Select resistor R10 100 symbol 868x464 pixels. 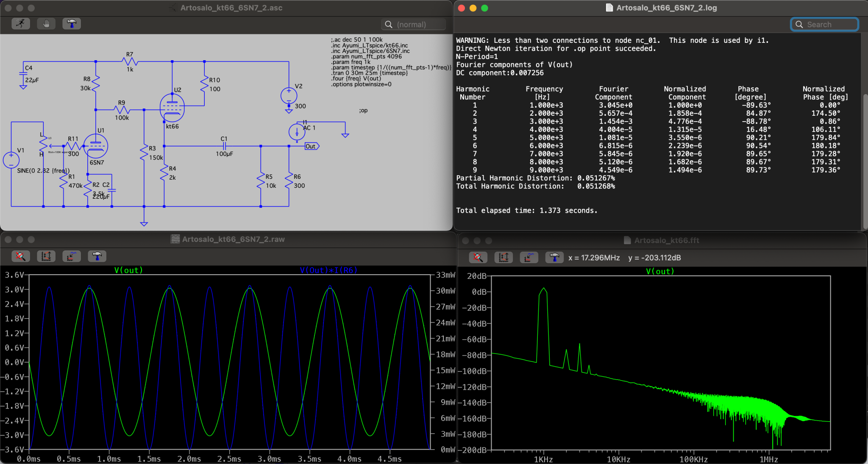click(x=204, y=84)
